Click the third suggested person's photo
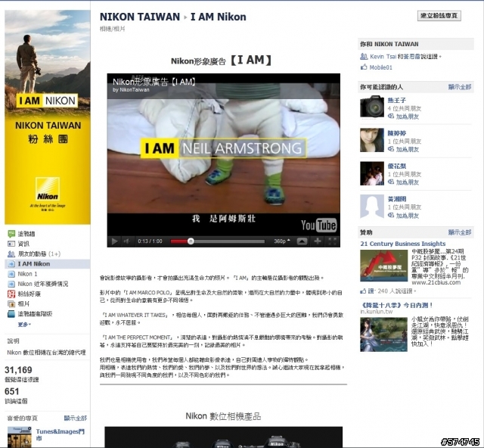Image resolution: width=484 pixels, height=448 pixels. point(372,173)
